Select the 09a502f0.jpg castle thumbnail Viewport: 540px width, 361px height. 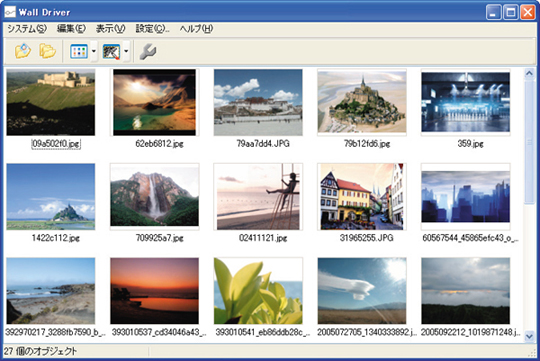[51, 102]
